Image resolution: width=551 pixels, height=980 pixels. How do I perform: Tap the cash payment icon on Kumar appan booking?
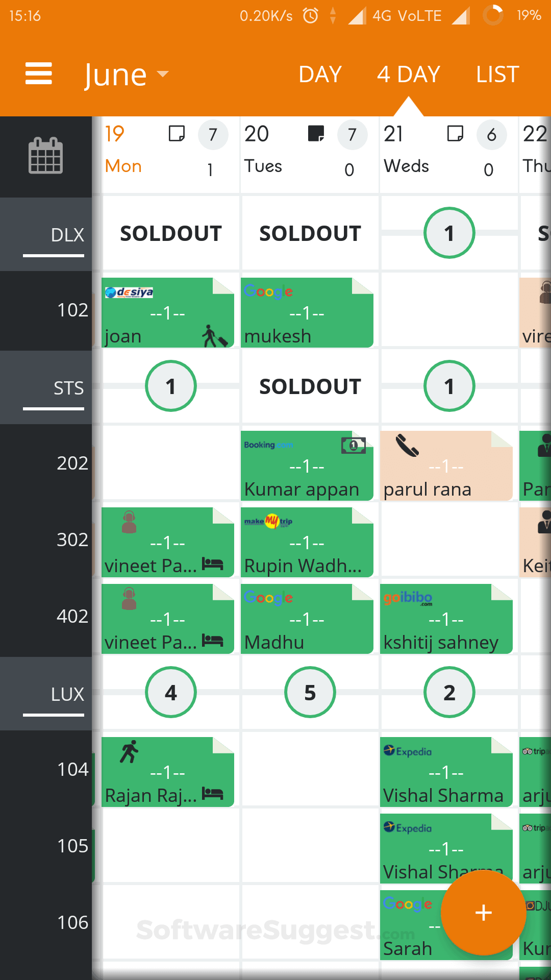[354, 446]
